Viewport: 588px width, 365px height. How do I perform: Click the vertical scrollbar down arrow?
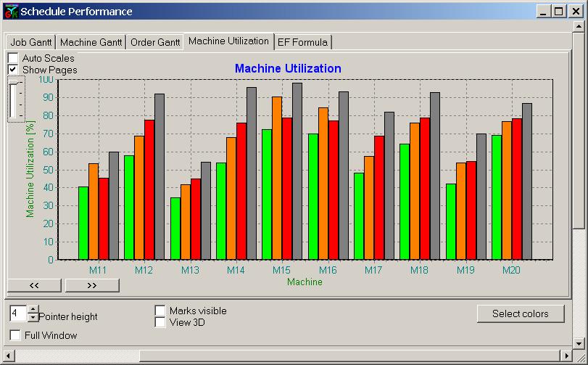pos(579,343)
